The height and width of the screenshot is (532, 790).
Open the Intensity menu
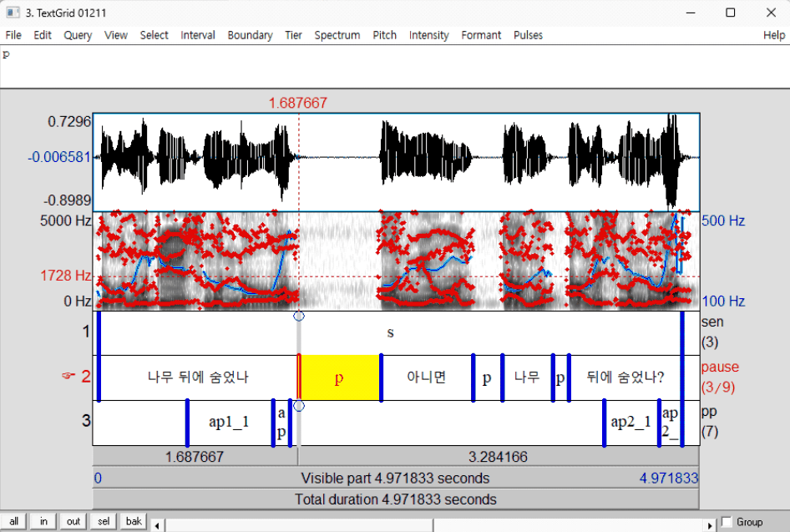(x=428, y=35)
